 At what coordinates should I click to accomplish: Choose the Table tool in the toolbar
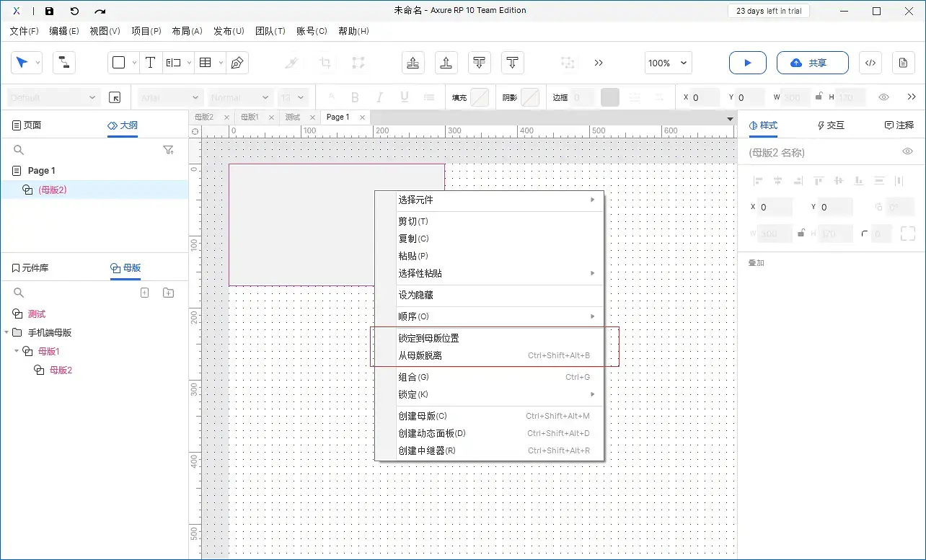click(x=206, y=63)
